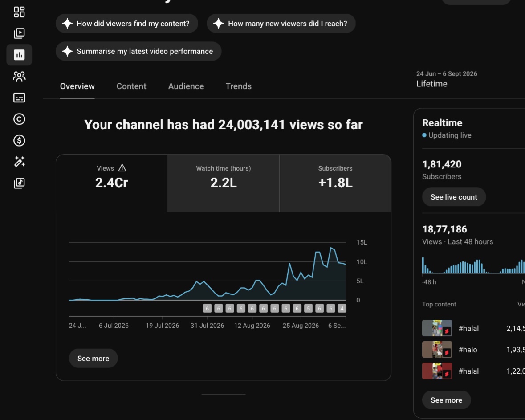Switch to the Content tab
Viewport: 525px width, 420px height.
click(x=131, y=86)
